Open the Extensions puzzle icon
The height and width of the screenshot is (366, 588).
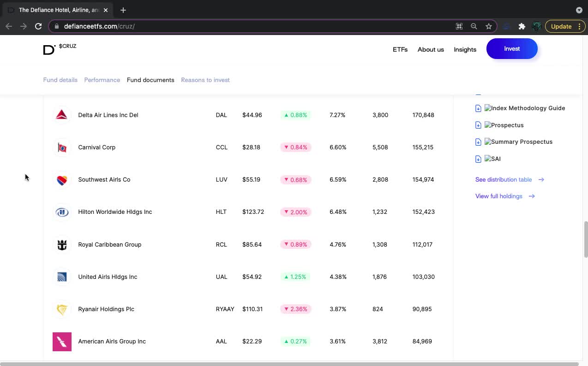[522, 26]
